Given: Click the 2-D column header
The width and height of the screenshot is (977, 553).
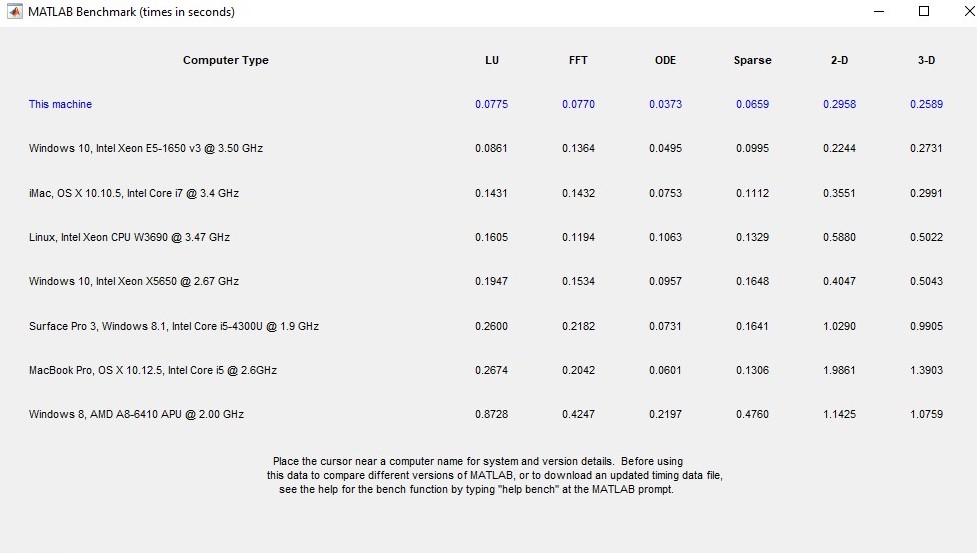Looking at the screenshot, I should 839,60.
